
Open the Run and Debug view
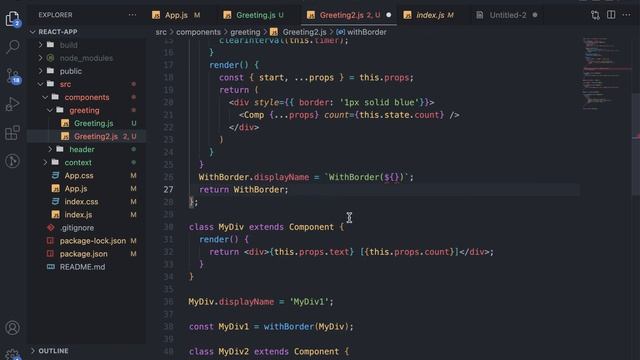tap(13, 104)
